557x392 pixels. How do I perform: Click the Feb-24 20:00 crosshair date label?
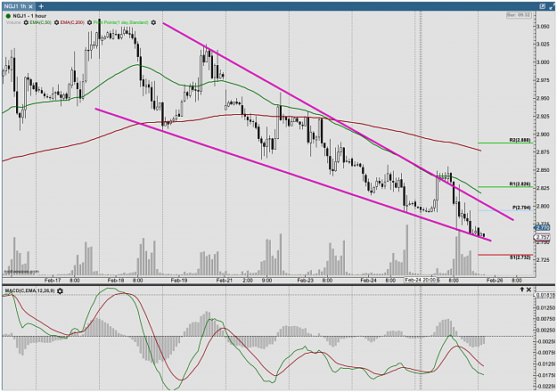[x=421, y=280]
